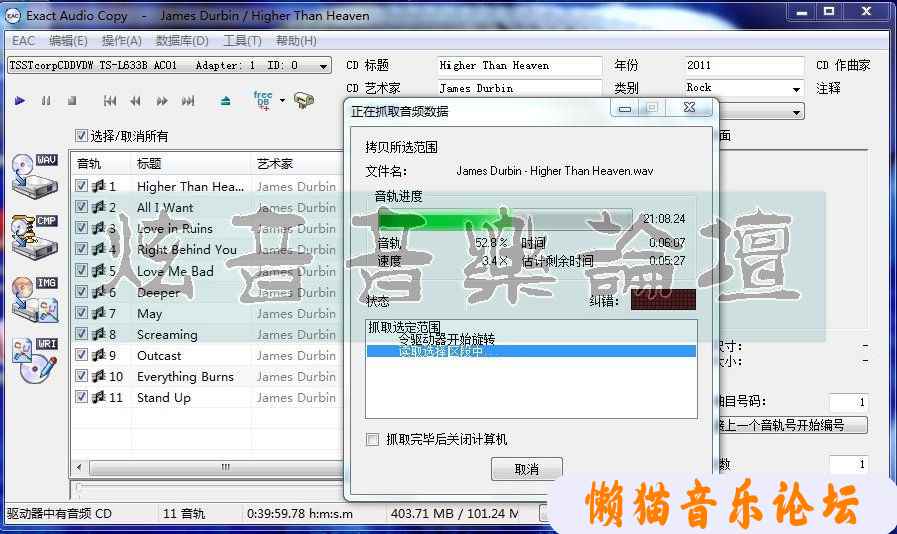Select the track titled Love Me Bad
Screen dimensions: 897x534
click(175, 271)
